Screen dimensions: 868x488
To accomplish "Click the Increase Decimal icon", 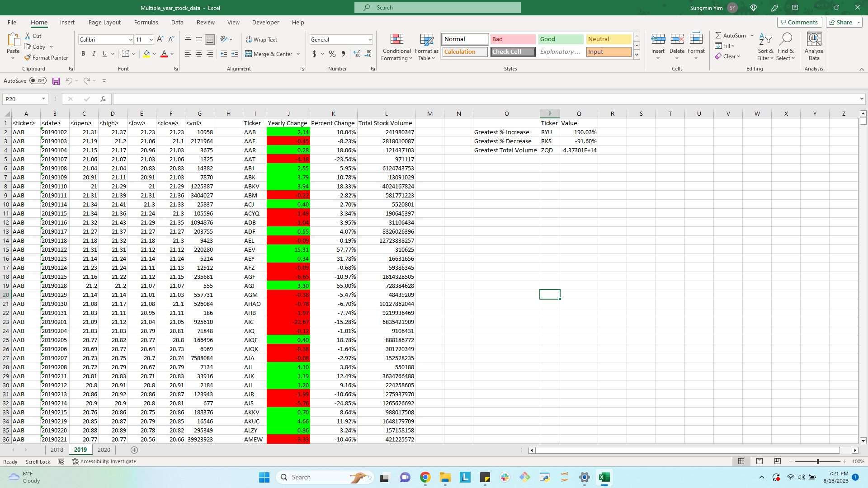I will 357,54.
